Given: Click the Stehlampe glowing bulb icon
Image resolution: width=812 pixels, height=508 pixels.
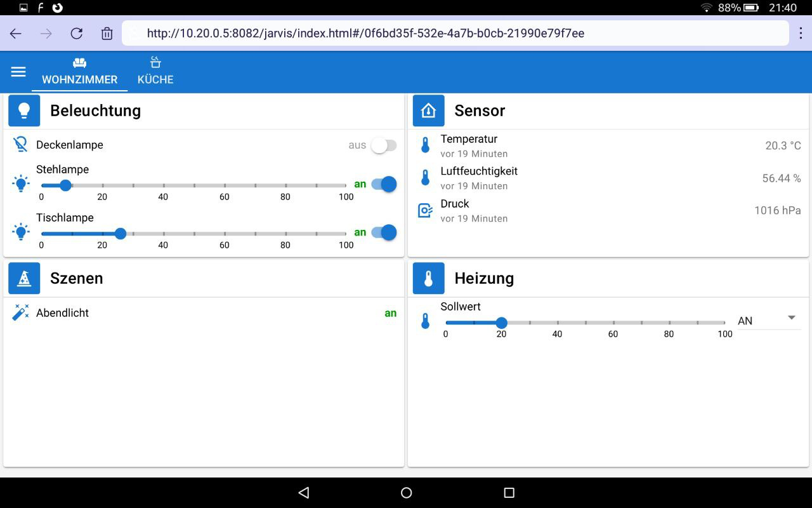Looking at the screenshot, I should click(x=21, y=184).
